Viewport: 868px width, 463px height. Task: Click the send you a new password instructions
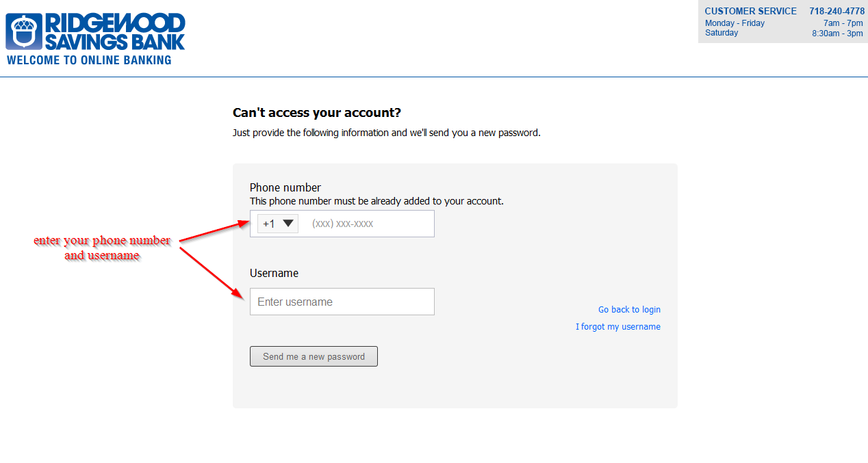(x=387, y=133)
